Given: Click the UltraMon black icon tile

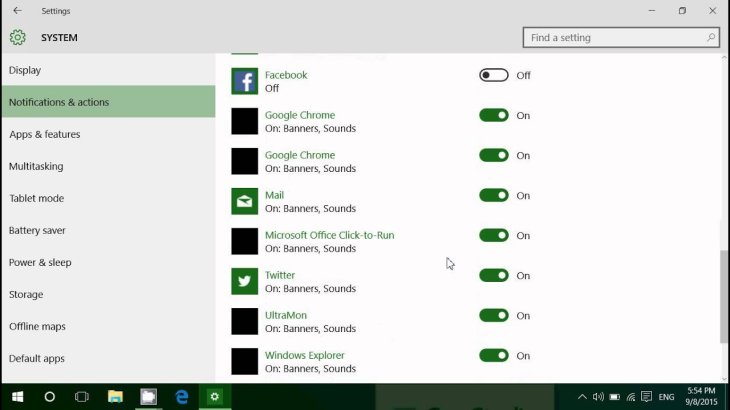Looking at the screenshot, I should coord(244,321).
